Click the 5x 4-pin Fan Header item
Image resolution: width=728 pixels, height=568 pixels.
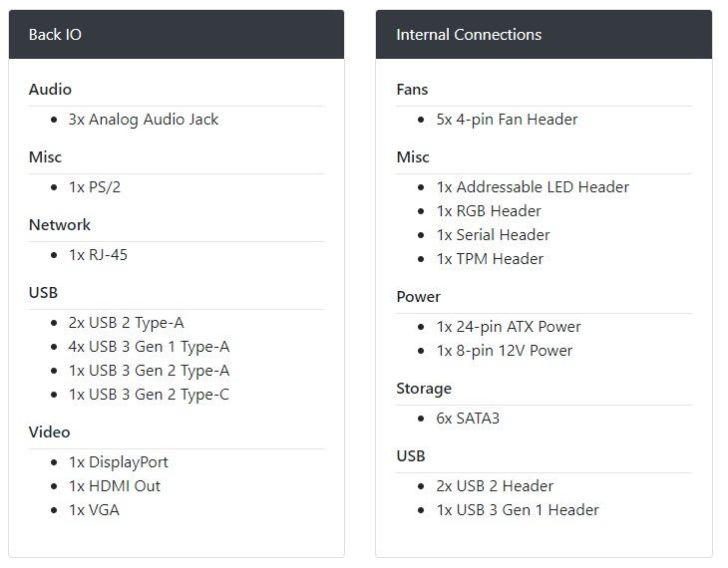(507, 120)
